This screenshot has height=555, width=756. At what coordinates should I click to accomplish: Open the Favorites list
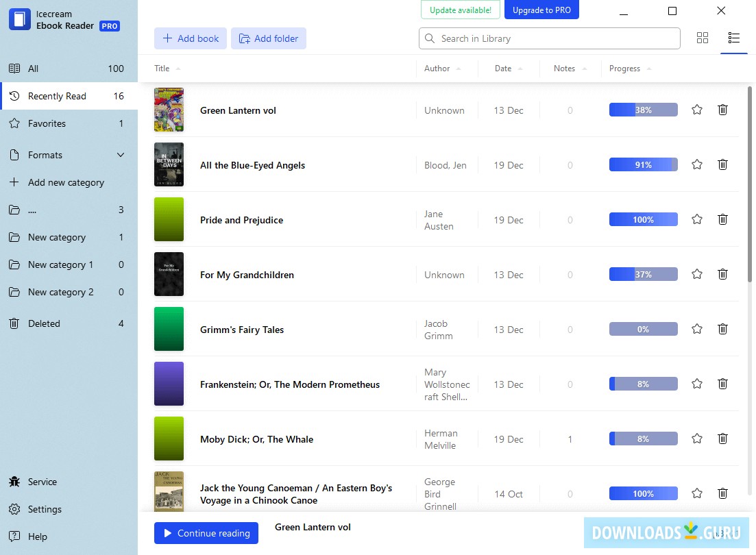tap(69, 123)
